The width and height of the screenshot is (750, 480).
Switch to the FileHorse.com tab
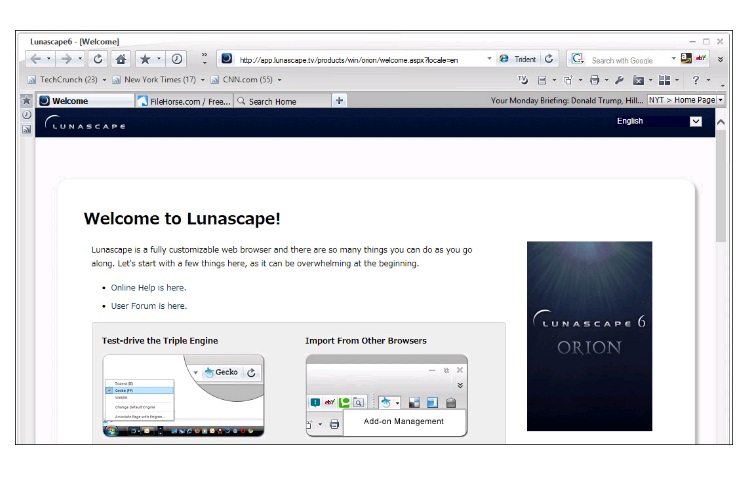[x=185, y=101]
